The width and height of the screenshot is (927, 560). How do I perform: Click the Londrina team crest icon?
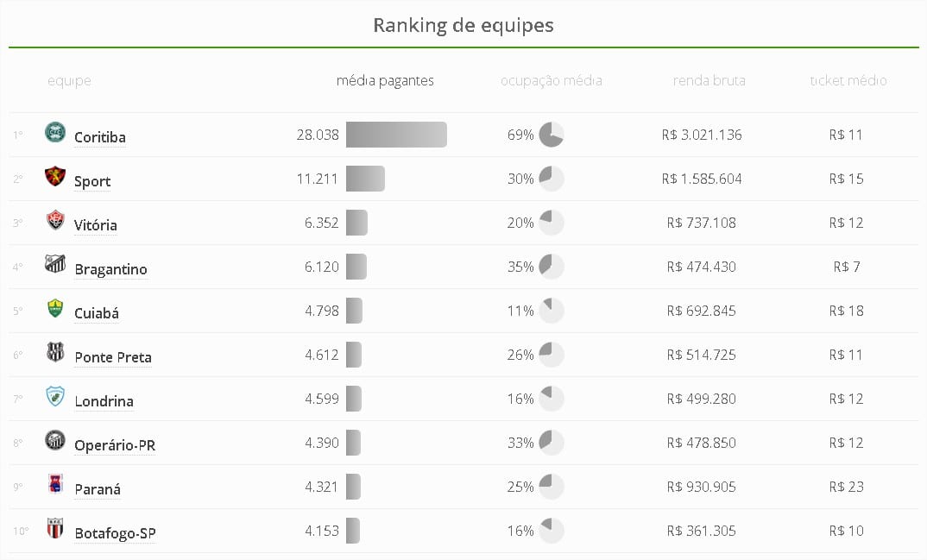55,397
